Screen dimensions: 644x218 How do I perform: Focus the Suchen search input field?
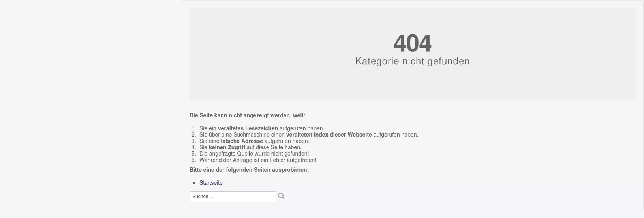[x=233, y=197]
